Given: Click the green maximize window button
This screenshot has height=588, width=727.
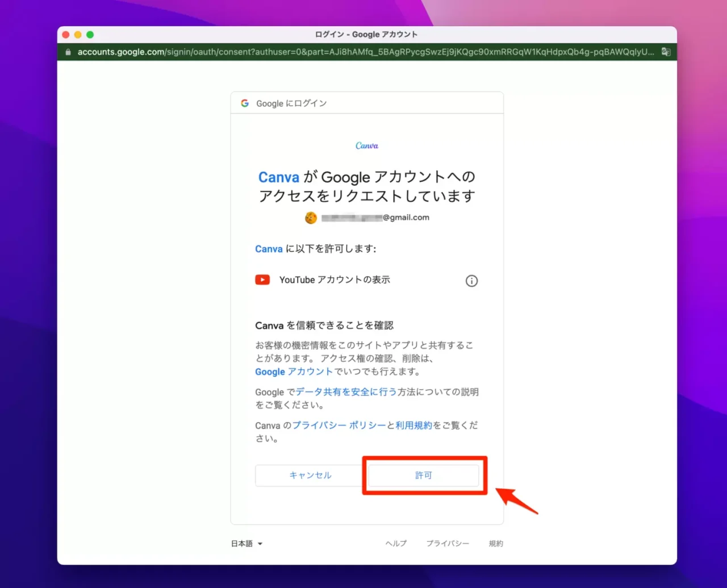Looking at the screenshot, I should coord(90,35).
